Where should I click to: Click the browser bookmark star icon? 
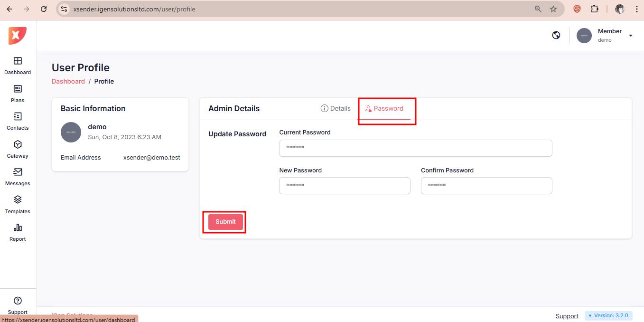[553, 9]
